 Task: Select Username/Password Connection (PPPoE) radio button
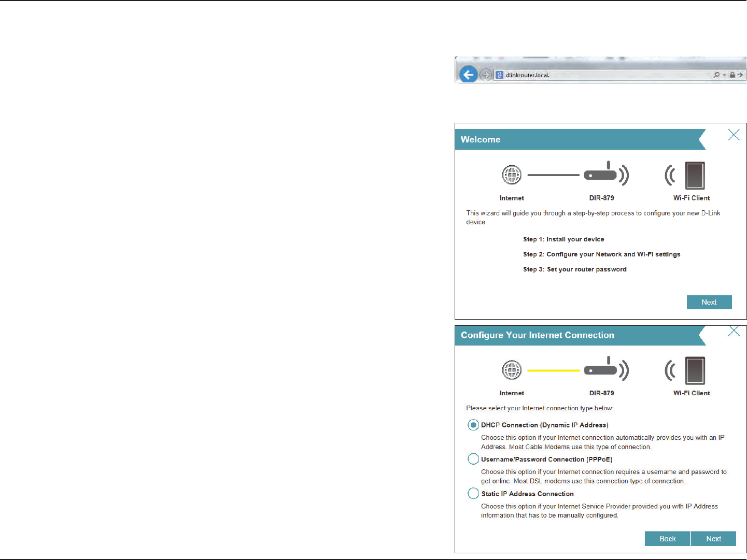pos(473,459)
